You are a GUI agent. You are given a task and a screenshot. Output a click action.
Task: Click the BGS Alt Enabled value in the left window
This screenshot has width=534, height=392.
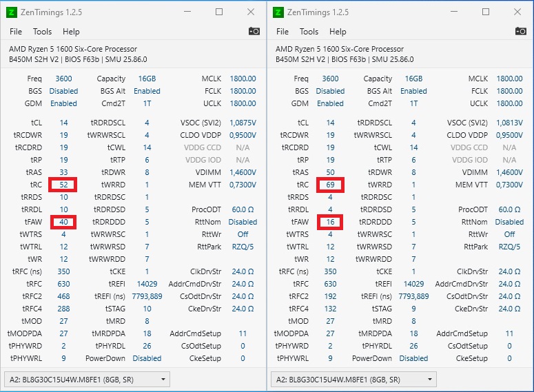pyautogui.click(x=147, y=91)
